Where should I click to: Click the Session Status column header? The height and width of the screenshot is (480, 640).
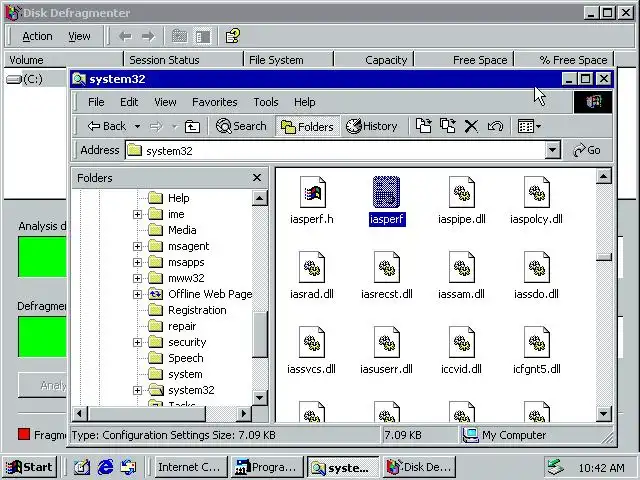(x=183, y=60)
